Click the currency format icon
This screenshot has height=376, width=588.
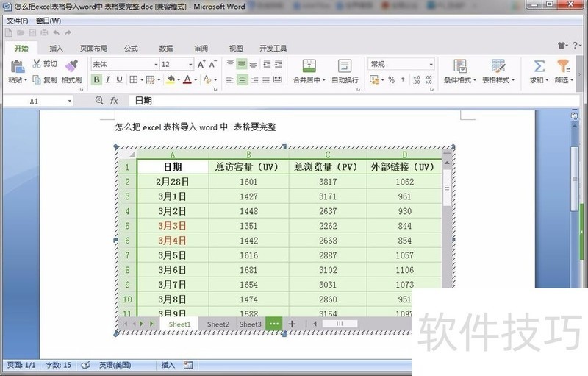pos(374,79)
